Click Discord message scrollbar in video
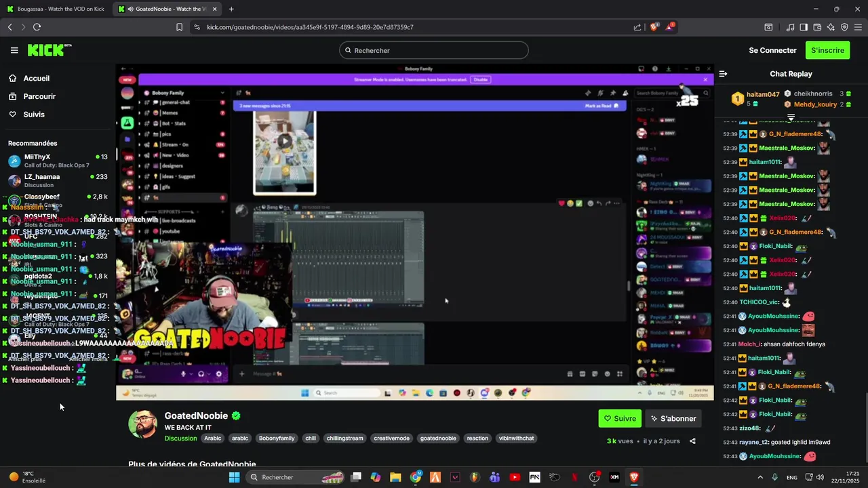 coord(628,286)
